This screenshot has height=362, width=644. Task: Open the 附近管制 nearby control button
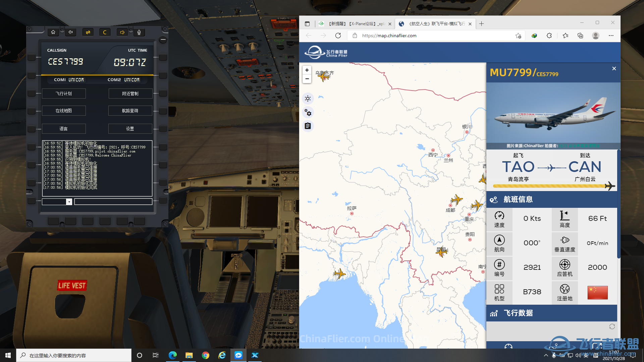pyautogui.click(x=130, y=94)
